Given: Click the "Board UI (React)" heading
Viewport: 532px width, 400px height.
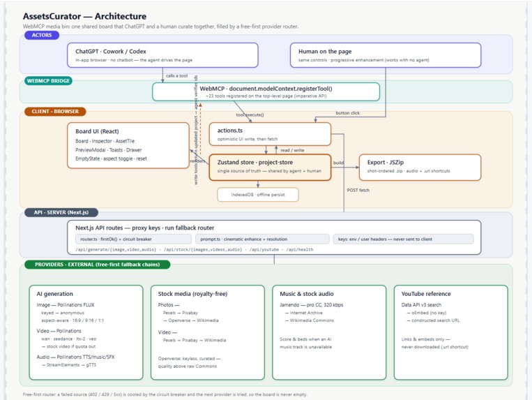Looking at the screenshot, I should (97, 131).
